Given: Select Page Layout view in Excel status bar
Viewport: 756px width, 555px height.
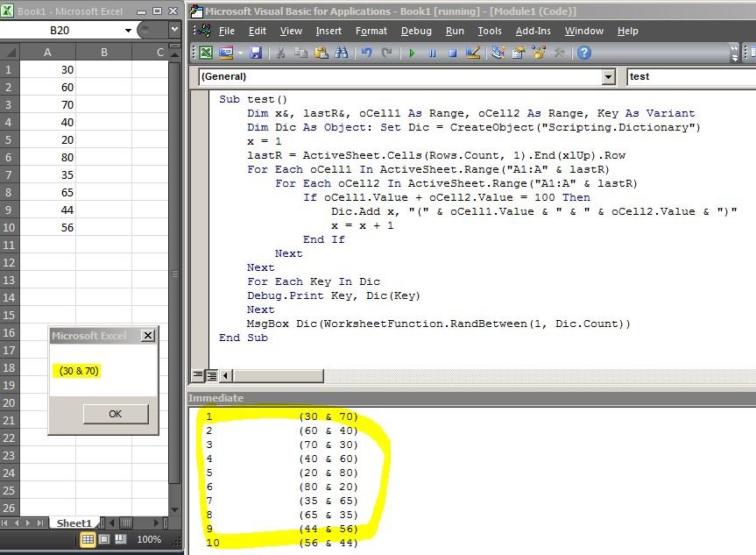Looking at the screenshot, I should pyautogui.click(x=104, y=539).
